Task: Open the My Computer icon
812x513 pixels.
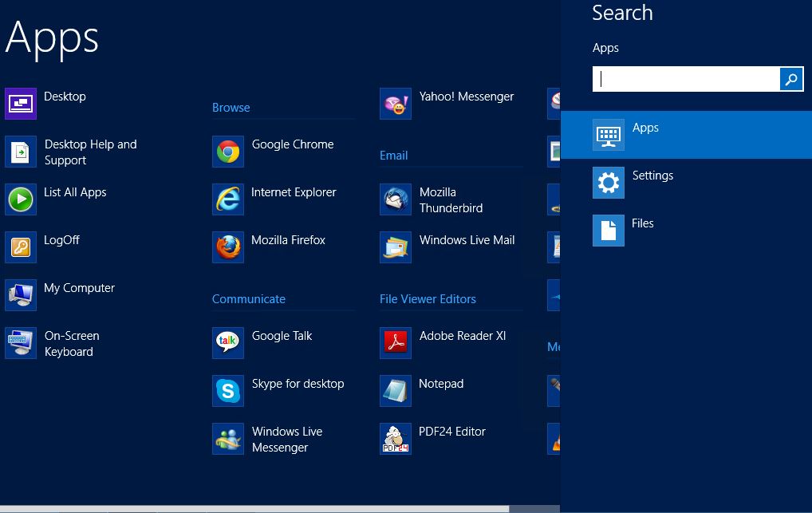Action: [21, 295]
